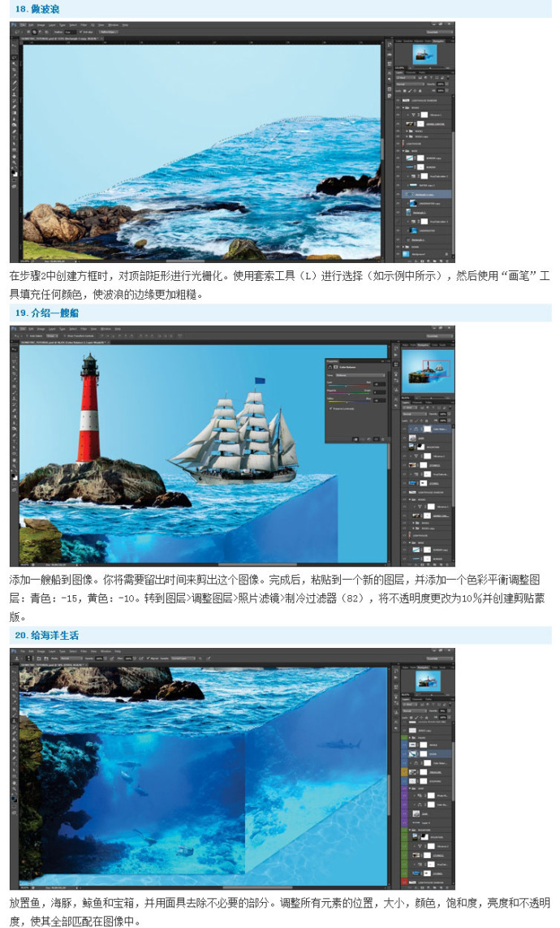The height and width of the screenshot is (928, 560).
Task: Click clip-to-layer icon in Properties panel footer
Action: tap(355, 439)
